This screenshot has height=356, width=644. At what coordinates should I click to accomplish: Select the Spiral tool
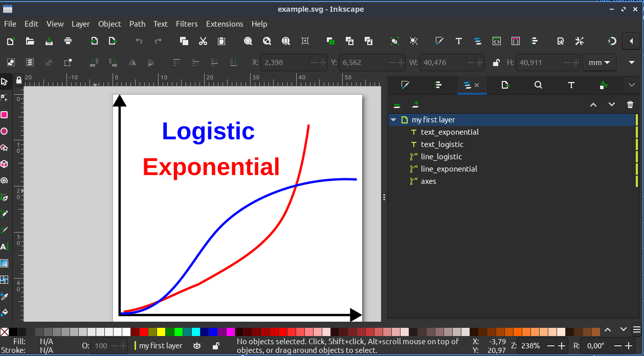(x=4, y=180)
